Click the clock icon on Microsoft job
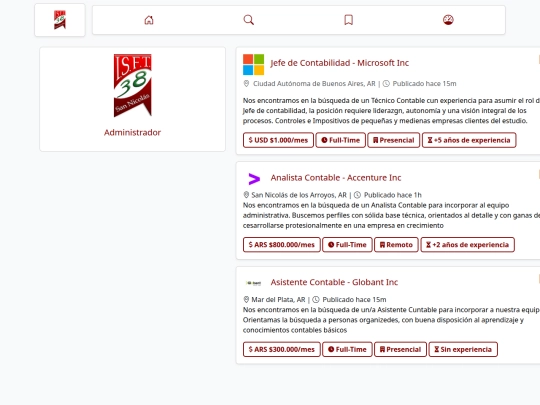 click(386, 83)
